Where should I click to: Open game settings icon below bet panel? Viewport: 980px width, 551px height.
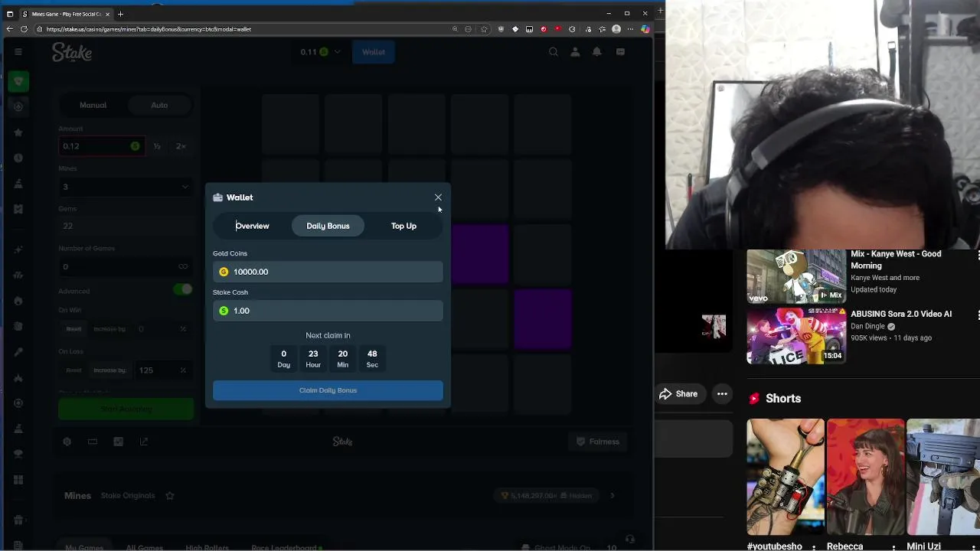click(x=67, y=442)
